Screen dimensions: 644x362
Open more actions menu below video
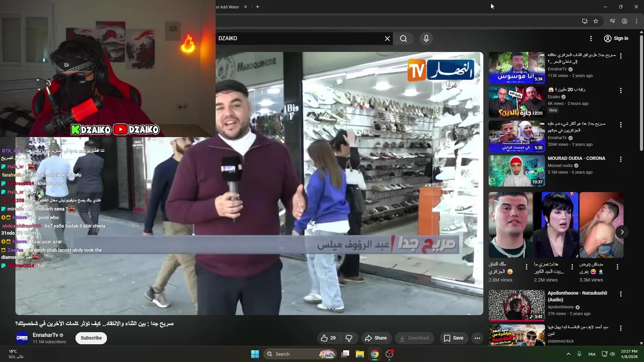tap(477, 338)
